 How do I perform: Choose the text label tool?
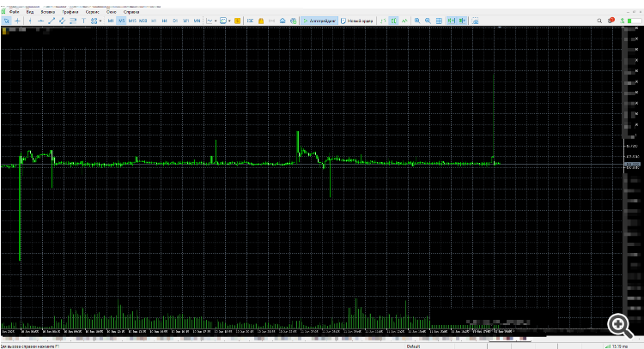coord(84,21)
